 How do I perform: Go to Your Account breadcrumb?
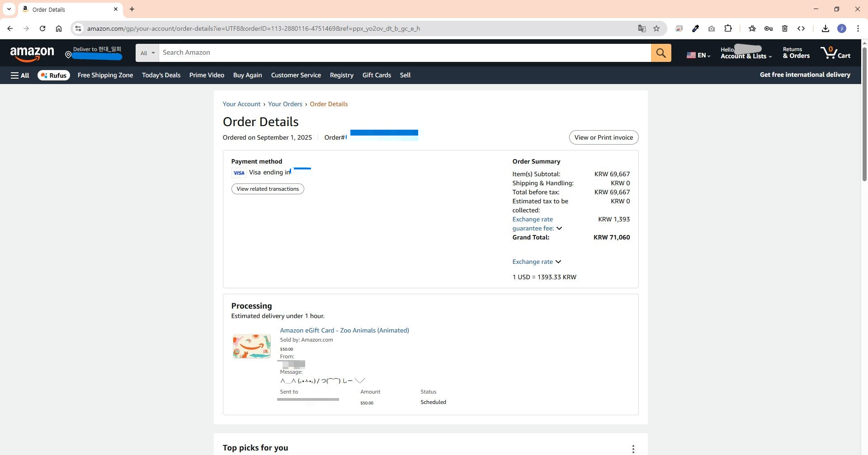pyautogui.click(x=241, y=104)
